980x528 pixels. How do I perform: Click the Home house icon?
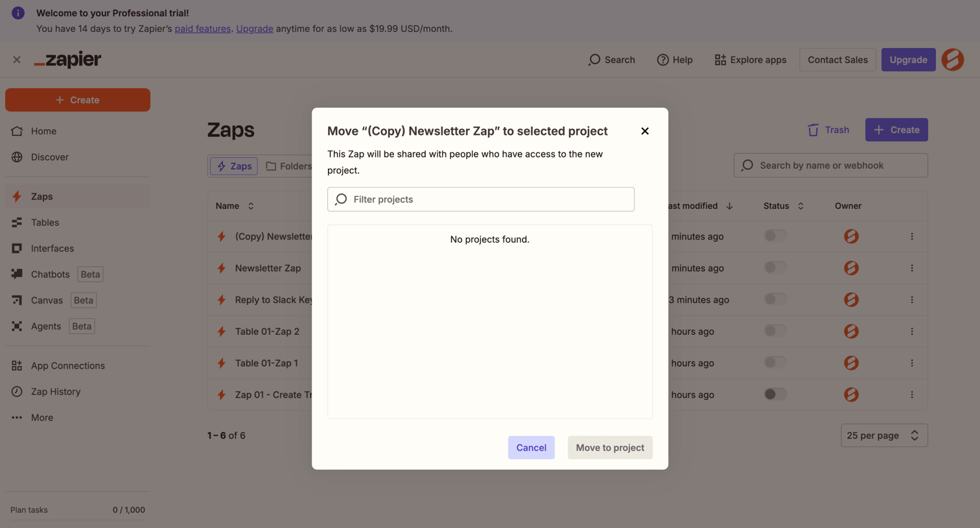click(17, 131)
